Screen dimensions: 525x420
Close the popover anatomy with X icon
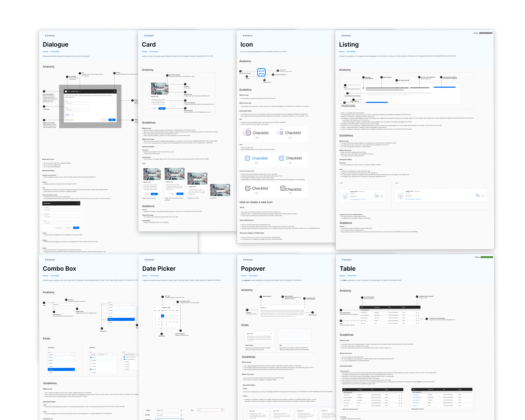click(x=304, y=308)
